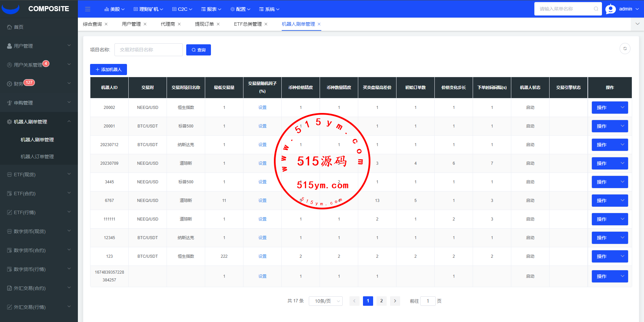Close the ETF总类管理 tab

[x=266, y=24]
